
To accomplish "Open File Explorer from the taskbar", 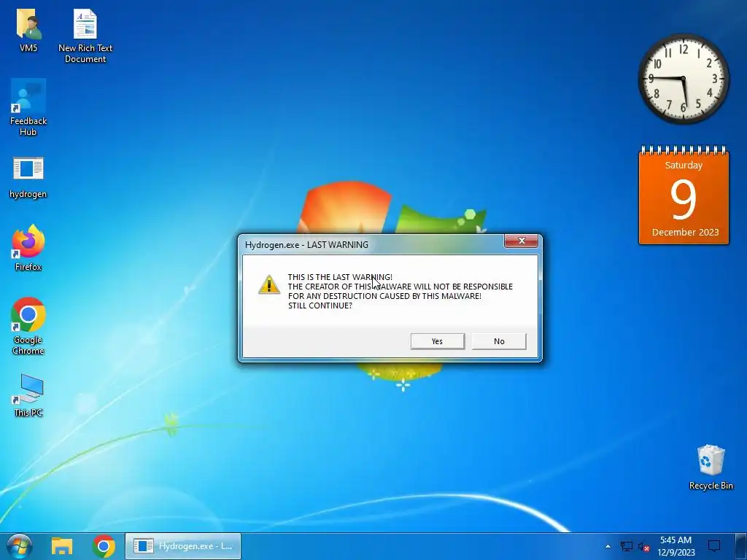I will point(62,546).
